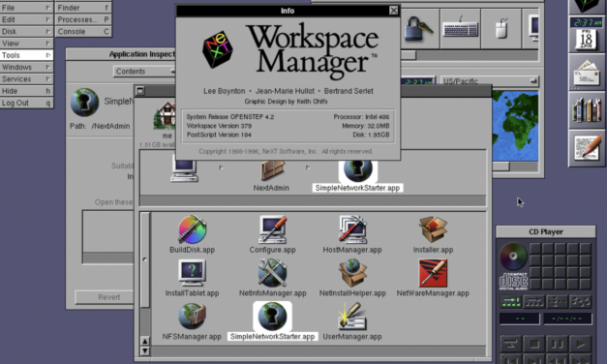Select SimpleNetworkStarter.app in the browser path shelf
Image resolution: width=607 pixels, height=364 pixels.
tap(357, 170)
